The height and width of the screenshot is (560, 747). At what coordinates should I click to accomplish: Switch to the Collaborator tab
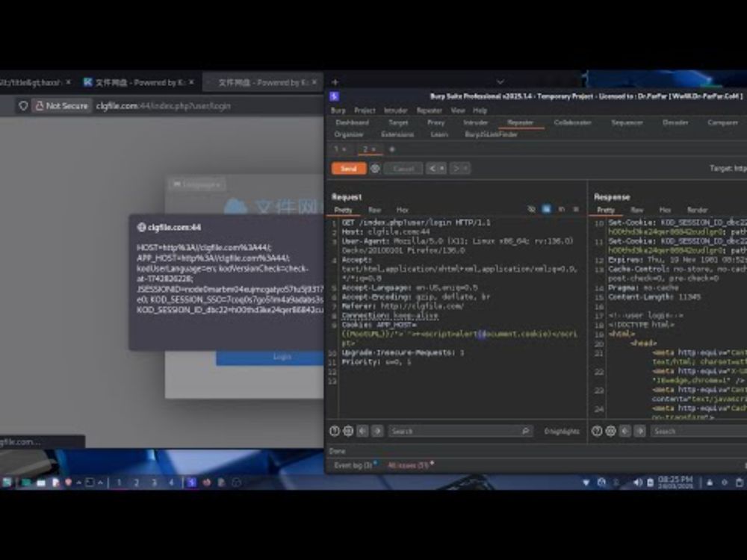tap(573, 122)
